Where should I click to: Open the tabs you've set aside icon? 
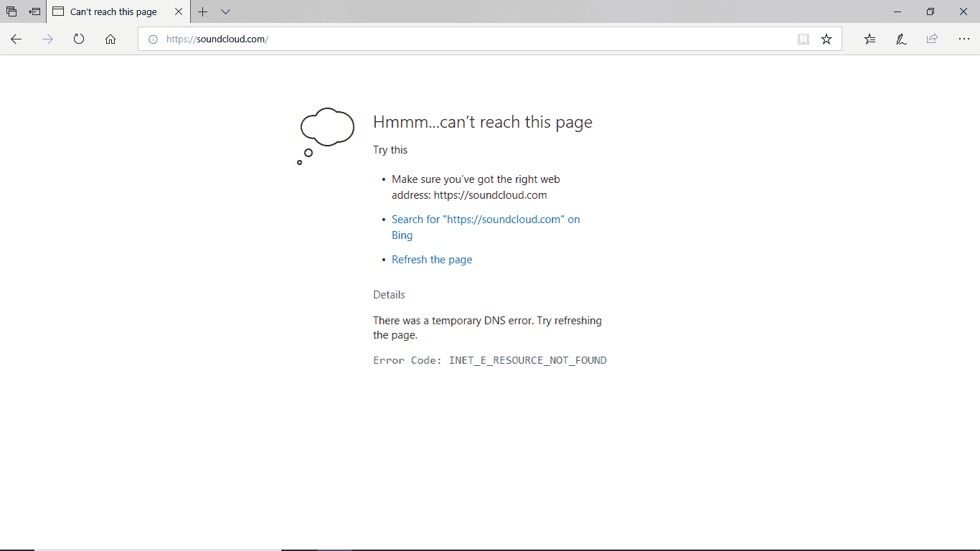(11, 11)
